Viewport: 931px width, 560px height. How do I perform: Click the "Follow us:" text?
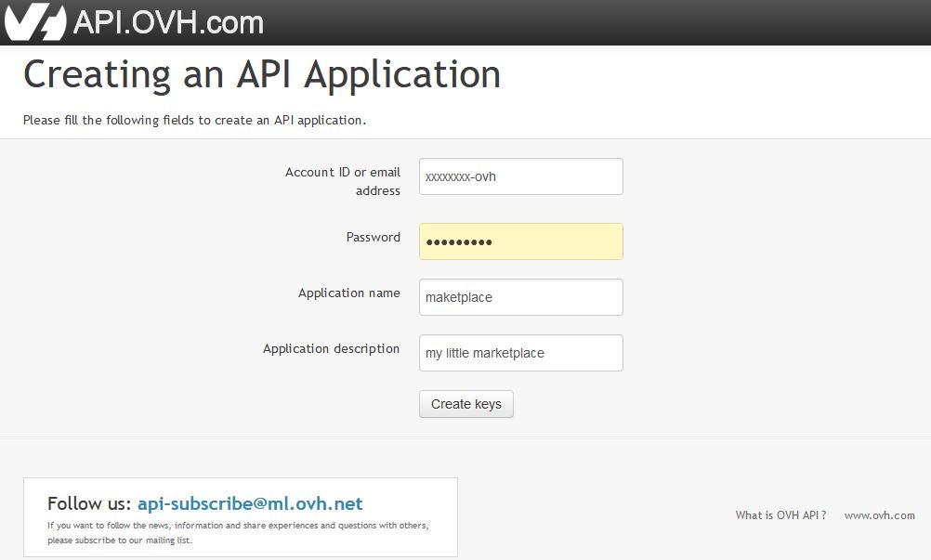[89, 503]
